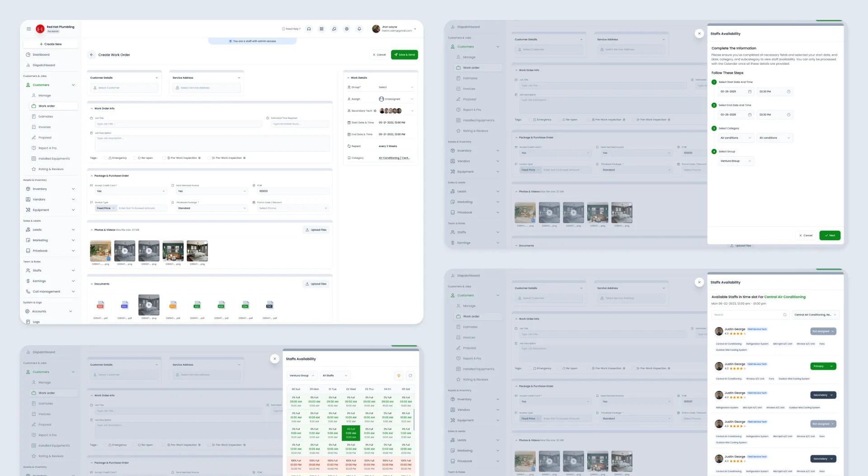Close the Staffs Availability calendar panel with the X
This screenshot has height=476, width=868.
(x=274, y=359)
